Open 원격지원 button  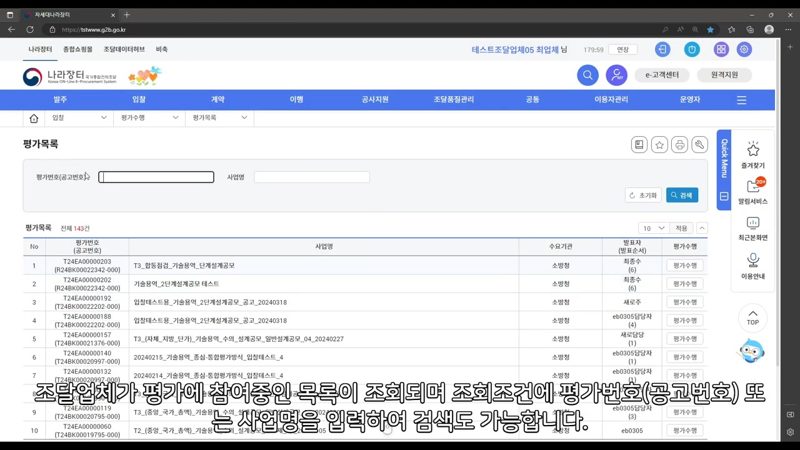[x=724, y=75]
